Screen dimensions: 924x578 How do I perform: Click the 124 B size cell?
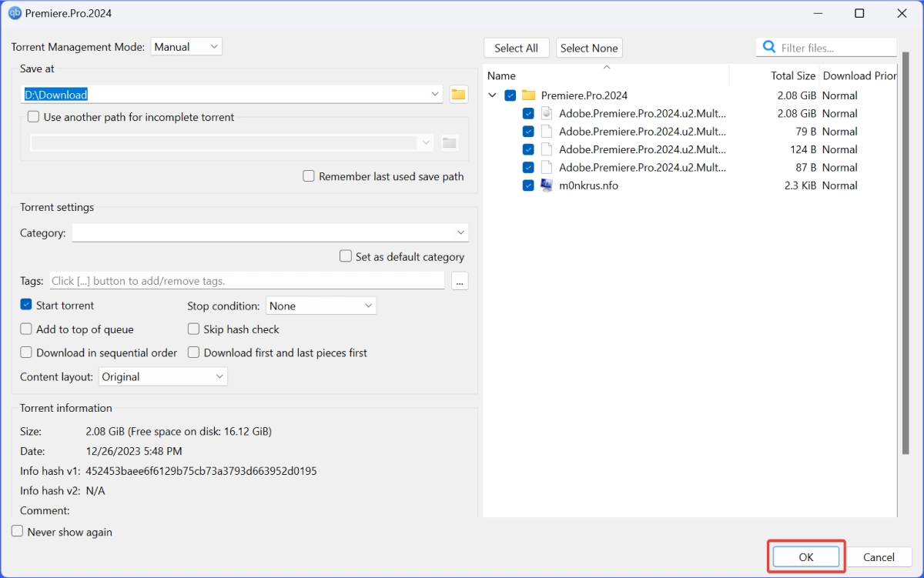(x=803, y=149)
